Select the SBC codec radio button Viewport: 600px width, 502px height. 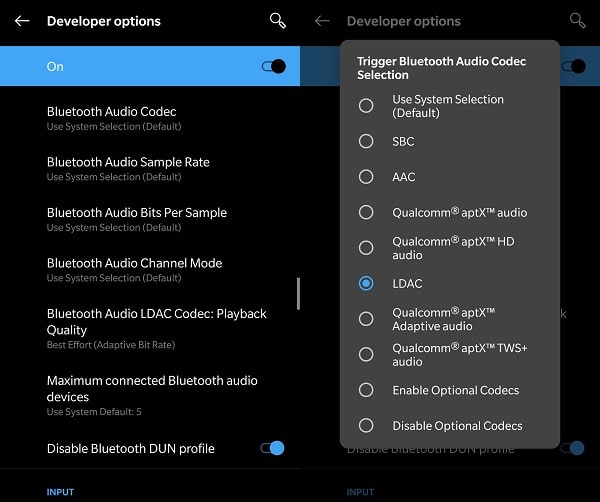coord(366,141)
